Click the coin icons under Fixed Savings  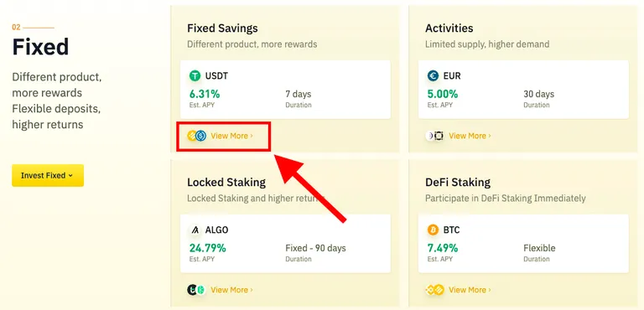point(197,136)
